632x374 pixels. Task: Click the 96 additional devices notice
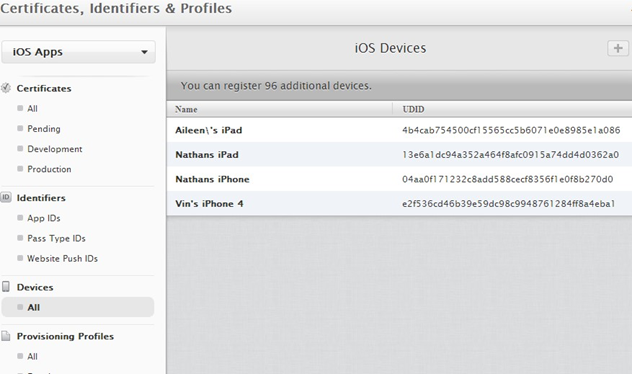[276, 86]
